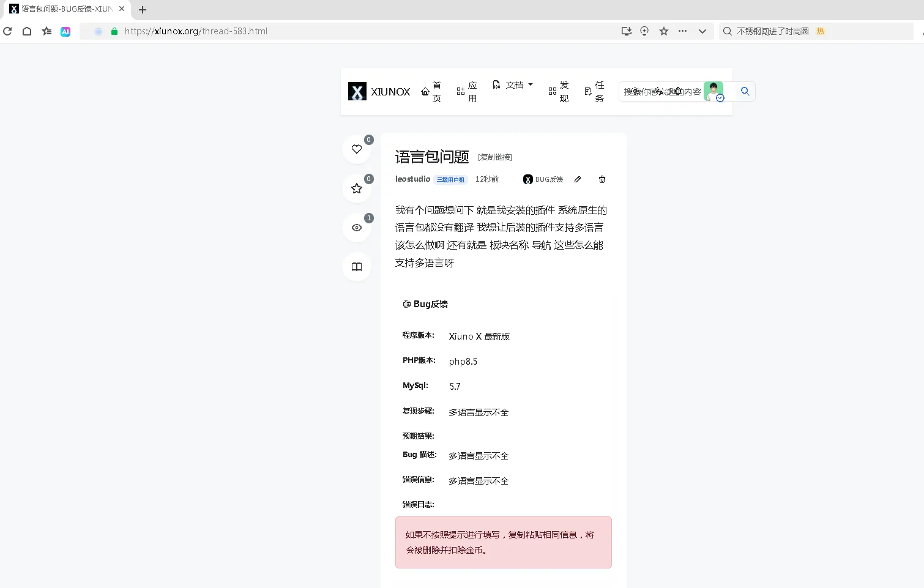Open 发现 in site navigation
Screen dimensions: 924x588
559,92
